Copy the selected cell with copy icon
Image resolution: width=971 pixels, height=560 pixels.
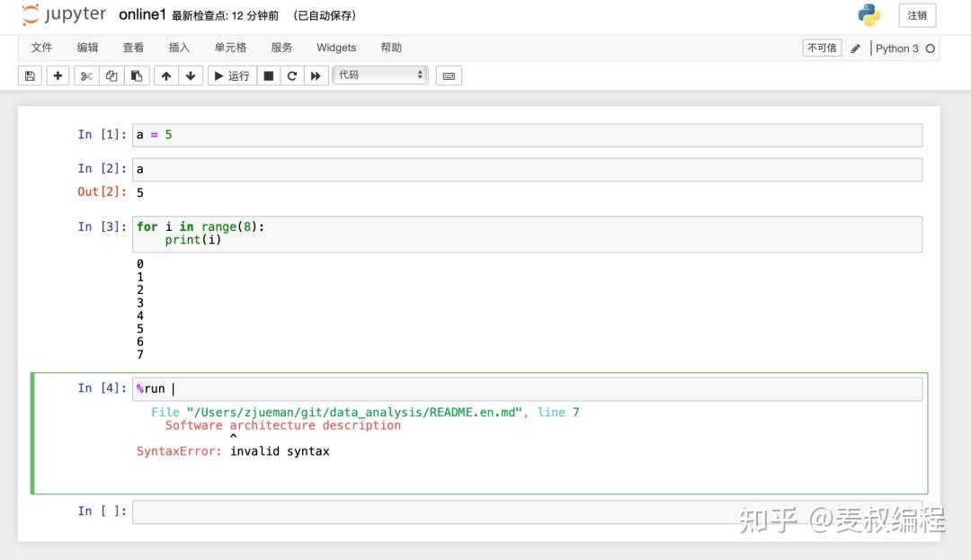pyautogui.click(x=111, y=76)
